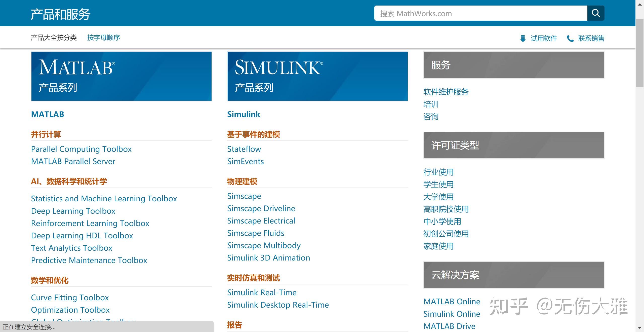Click the phone icon beside 联系销售
The image size is (644, 332).
coord(570,39)
